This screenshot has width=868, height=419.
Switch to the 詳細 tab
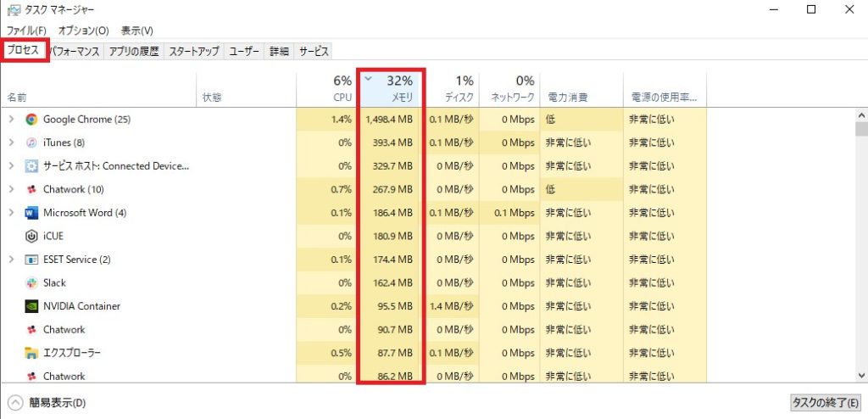(x=279, y=52)
